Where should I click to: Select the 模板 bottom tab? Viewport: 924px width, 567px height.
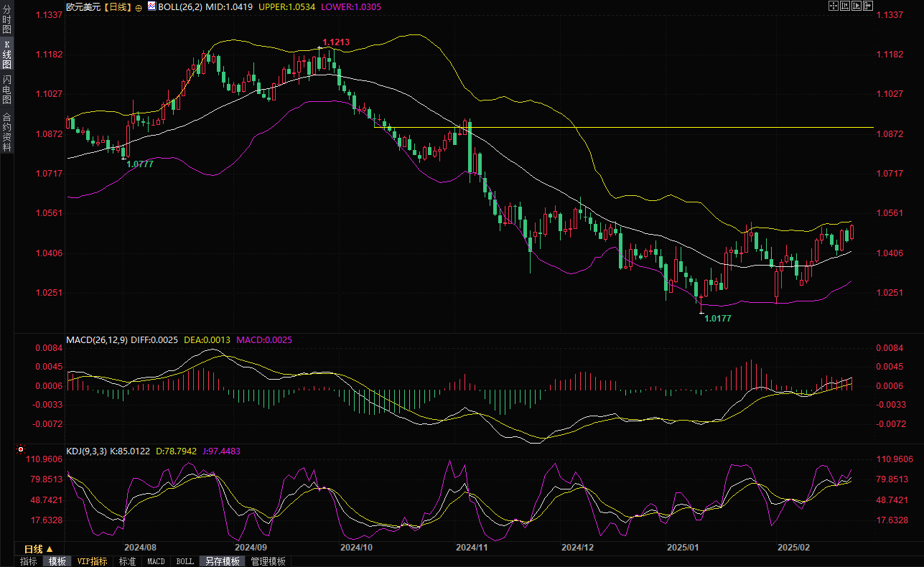pyautogui.click(x=57, y=561)
